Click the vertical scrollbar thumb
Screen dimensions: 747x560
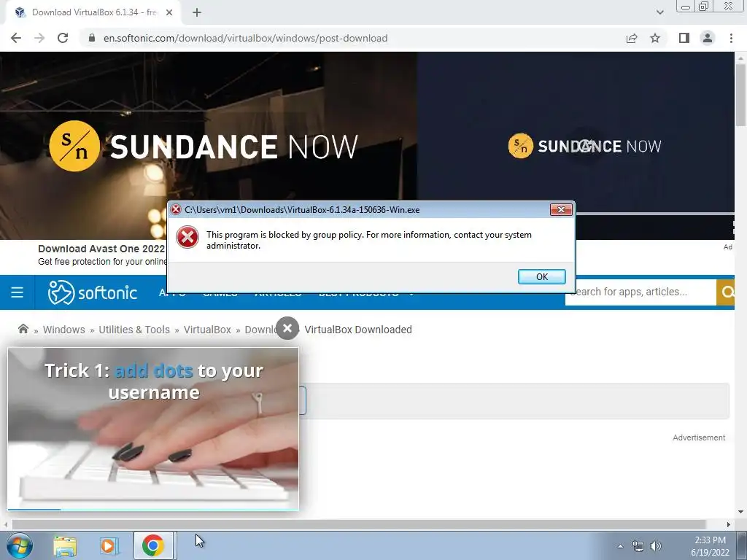(741, 96)
